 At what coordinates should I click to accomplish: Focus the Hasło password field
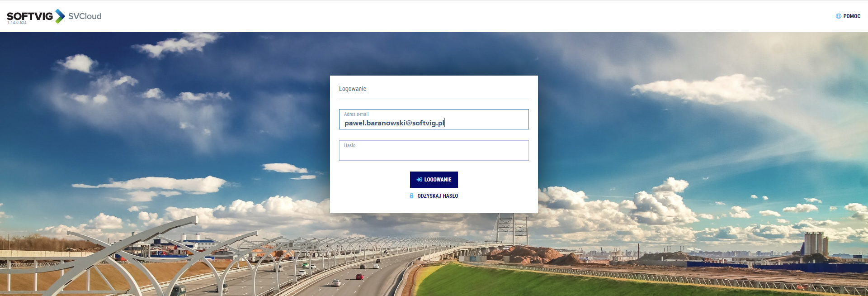(434, 150)
